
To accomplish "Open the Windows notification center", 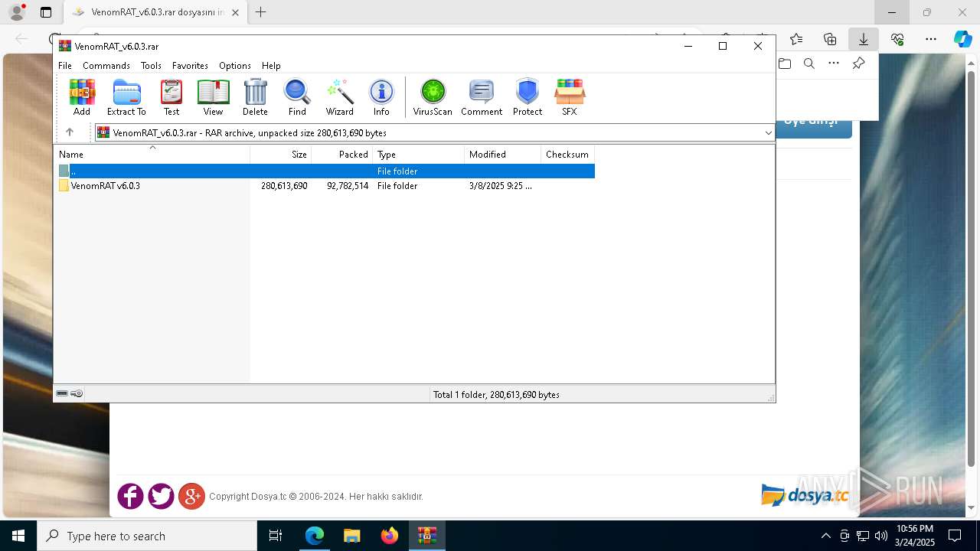I will [955, 536].
